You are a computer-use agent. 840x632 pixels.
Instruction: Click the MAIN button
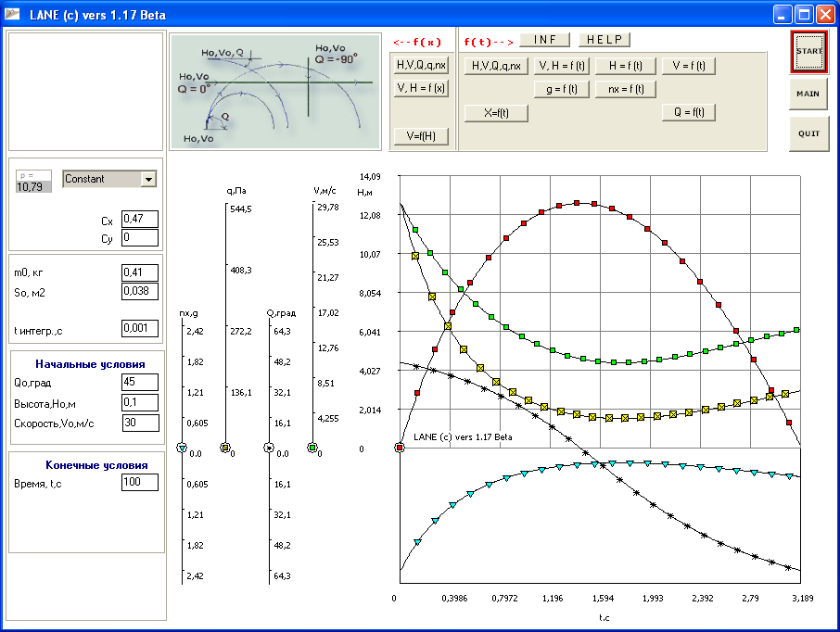808,94
